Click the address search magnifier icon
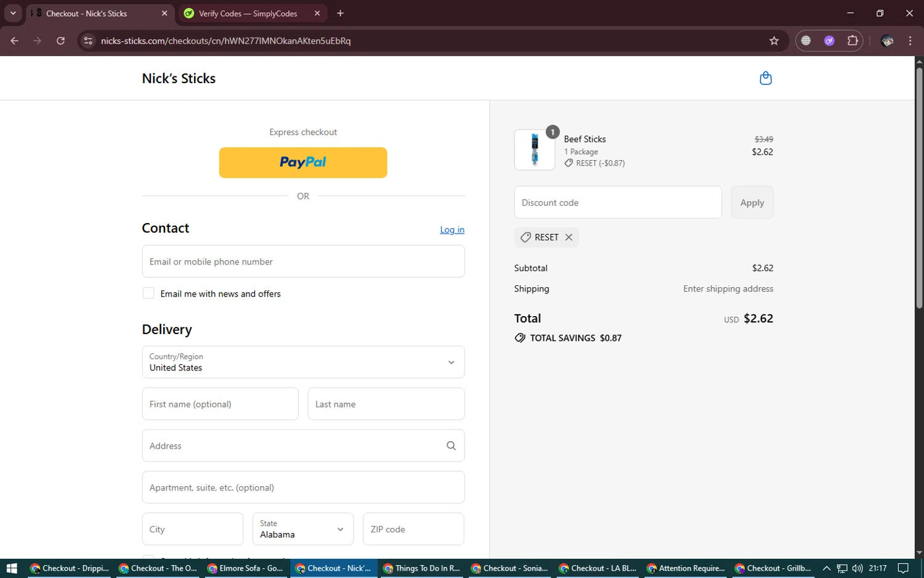The height and width of the screenshot is (578, 924). click(451, 446)
